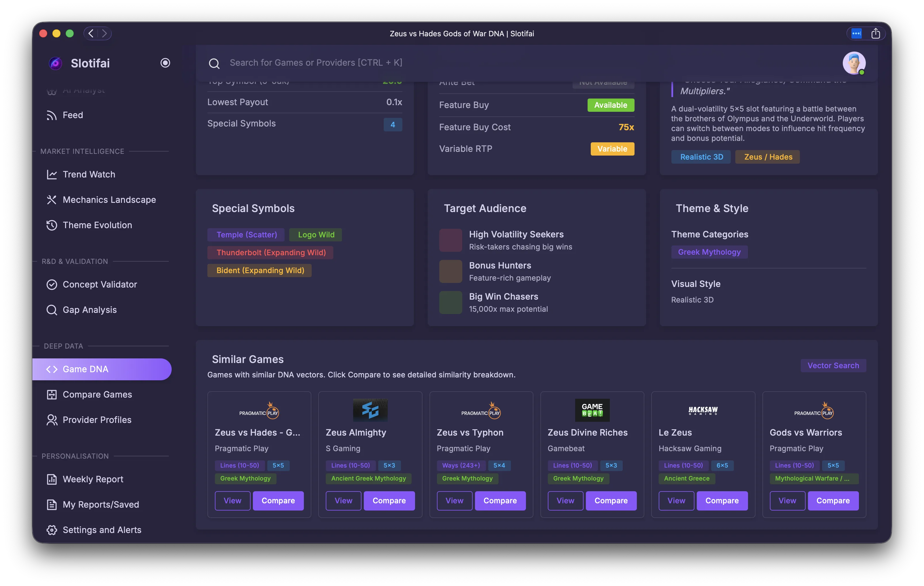Click the blue extension icon in title bar
This screenshot has height=586, width=924.
857,33
